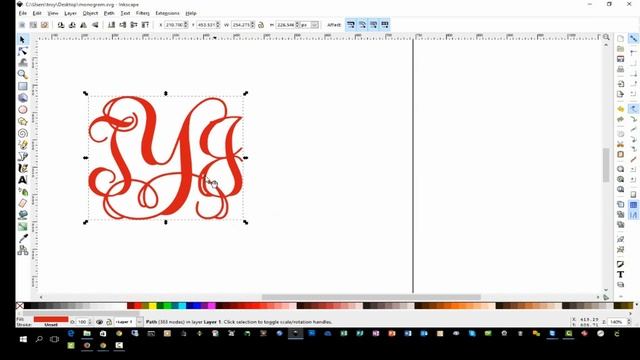Open the Layer menu
This screenshot has width=640, height=360.
click(70, 13)
